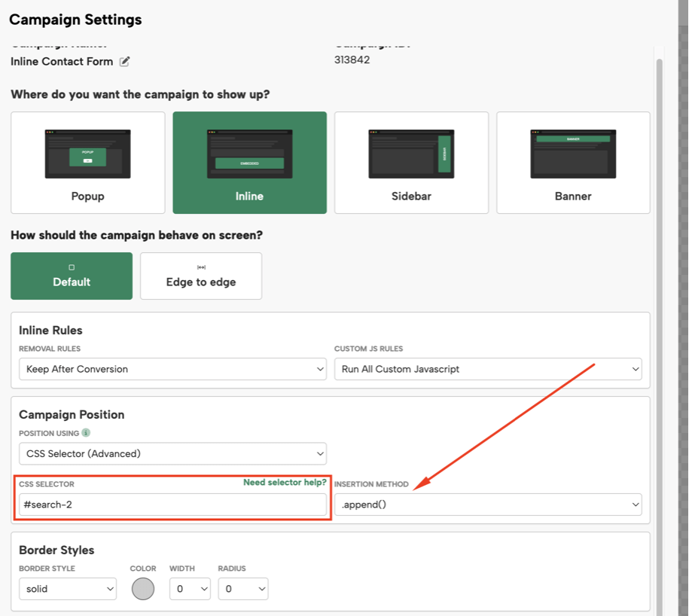Open the Removal Rules dropdown
Image resolution: width=689 pixels, height=616 pixels.
172,369
